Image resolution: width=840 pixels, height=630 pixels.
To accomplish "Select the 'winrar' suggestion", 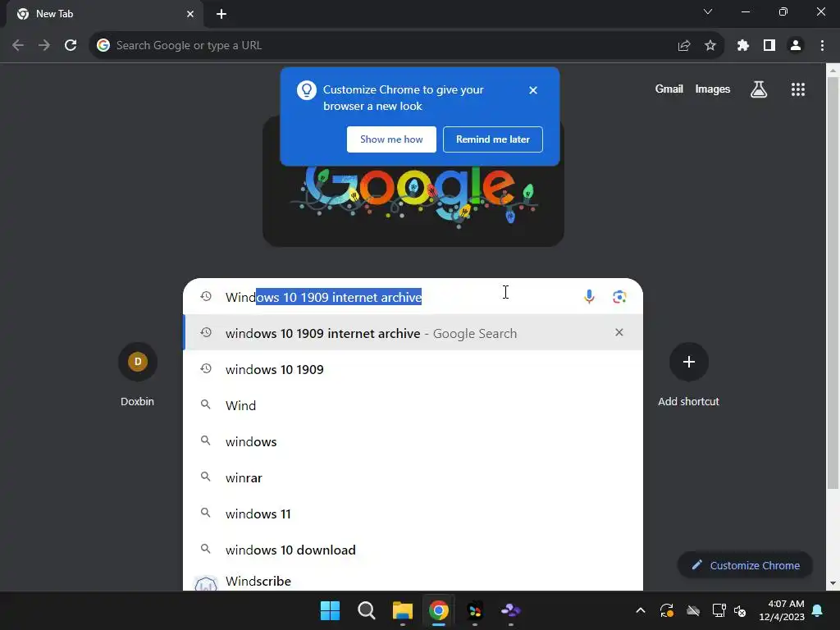I will coord(413,477).
